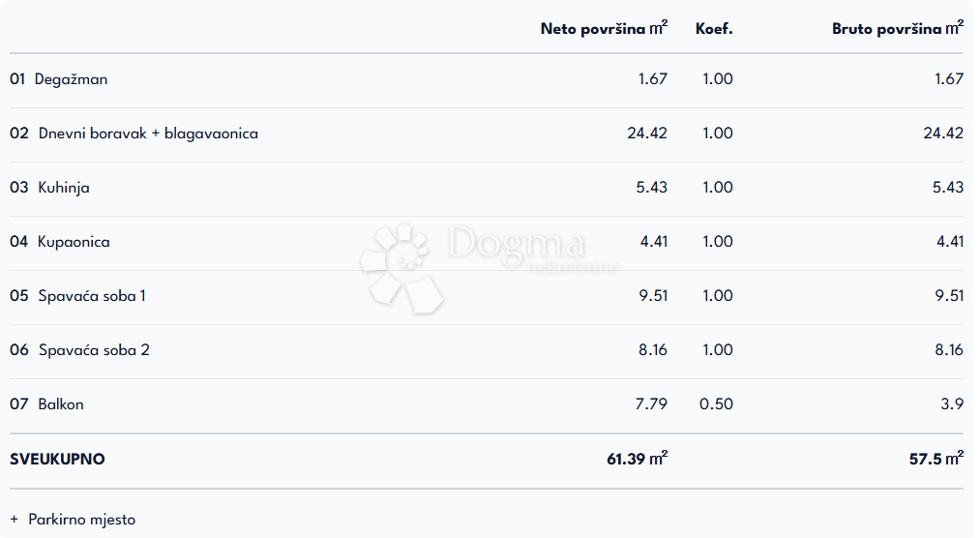Viewport: 980px width, 538px height.
Task: Click the Parkirno mjesto label
Action: (x=82, y=520)
